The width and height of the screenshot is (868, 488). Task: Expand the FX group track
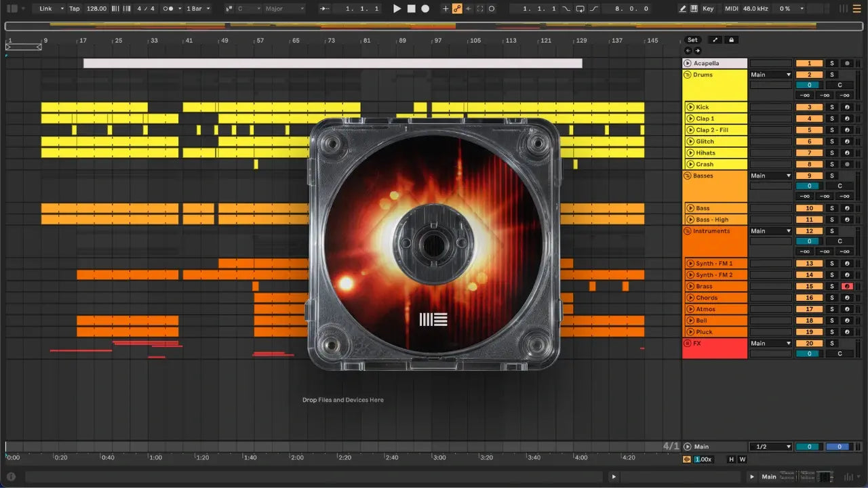688,344
